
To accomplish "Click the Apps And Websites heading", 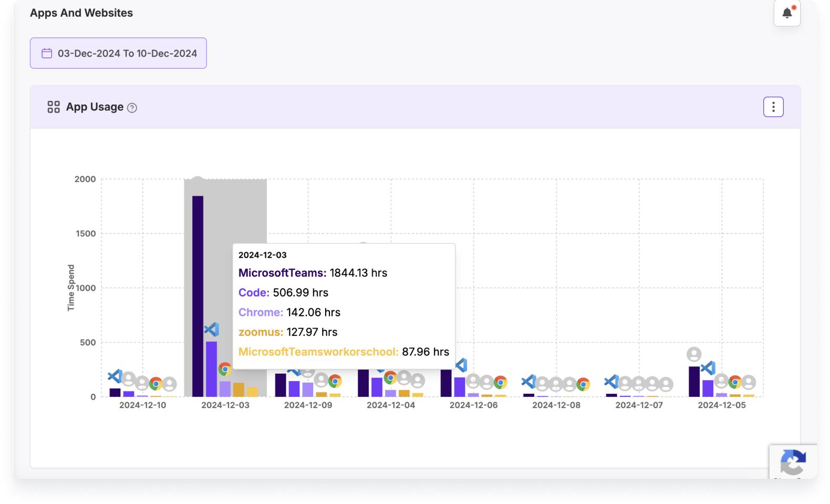I will (x=81, y=13).
